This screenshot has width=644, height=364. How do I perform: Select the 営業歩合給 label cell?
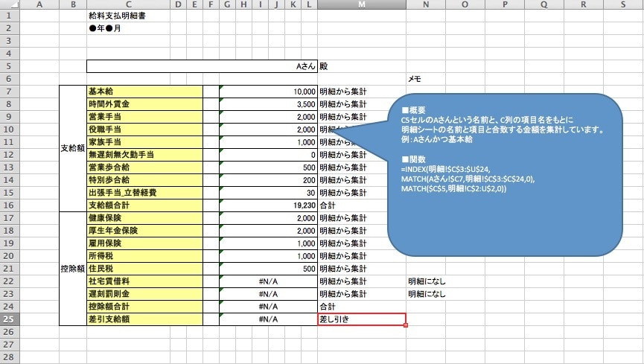coord(144,167)
